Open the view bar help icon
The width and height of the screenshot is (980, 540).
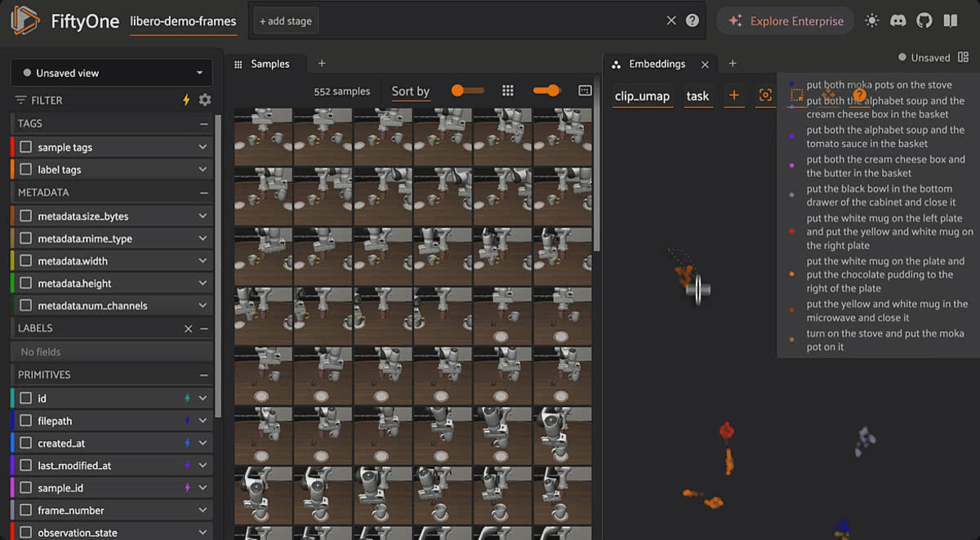click(x=693, y=21)
